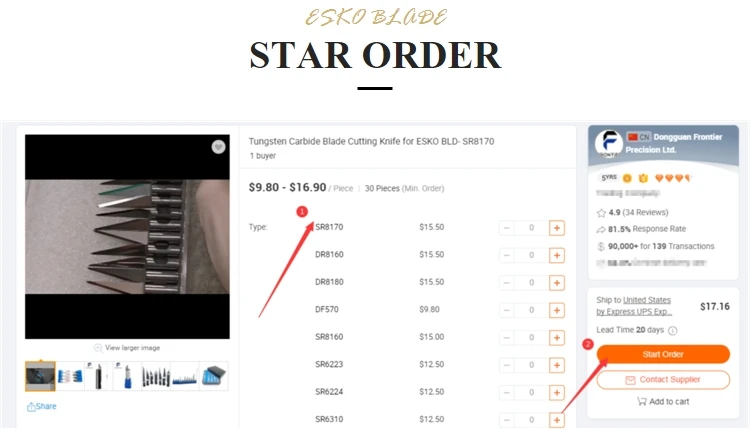This screenshot has height=429, width=750.
Task: Click Contact Supplier button
Action: click(x=663, y=380)
